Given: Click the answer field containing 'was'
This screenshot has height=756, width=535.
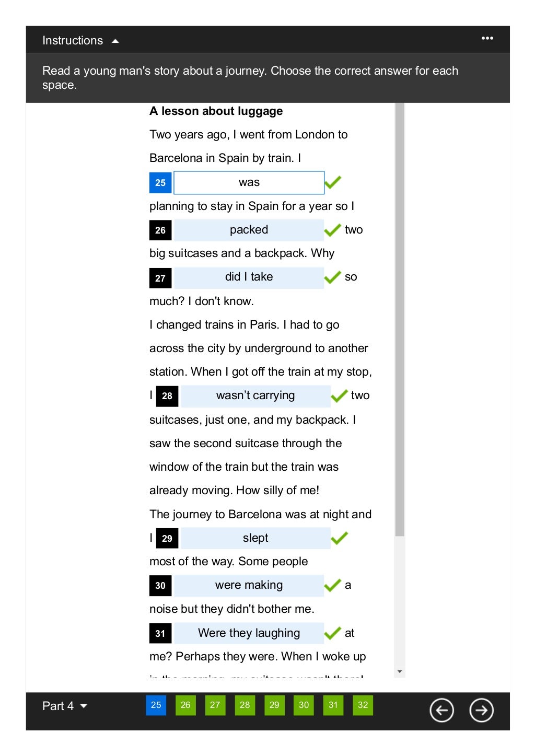Looking at the screenshot, I should [249, 182].
